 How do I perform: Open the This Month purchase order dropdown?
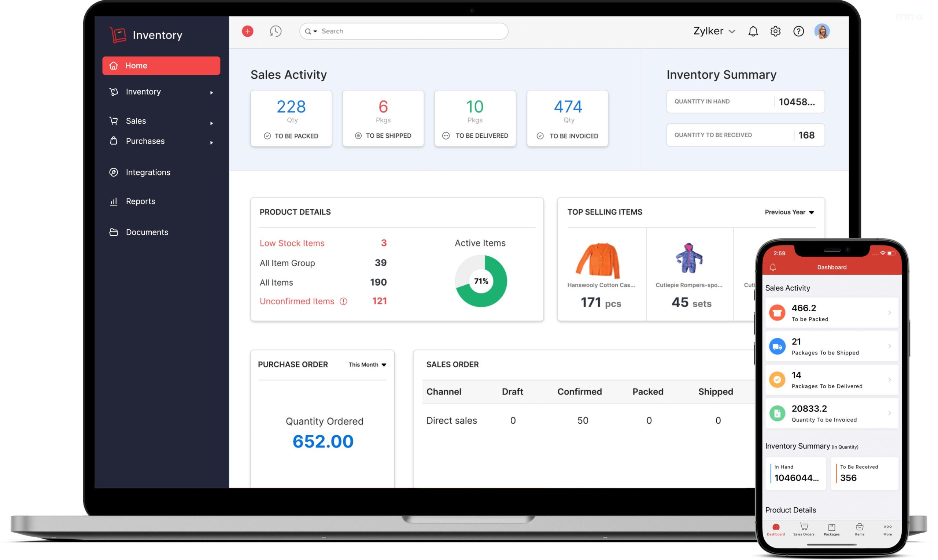367,365
